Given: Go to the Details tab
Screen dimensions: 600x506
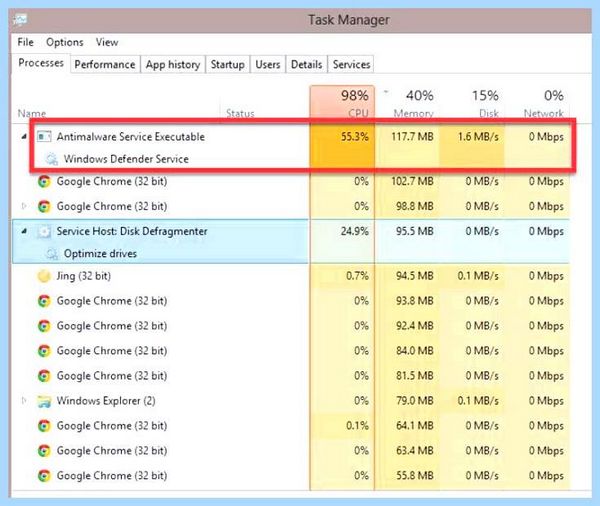Looking at the screenshot, I should (307, 64).
